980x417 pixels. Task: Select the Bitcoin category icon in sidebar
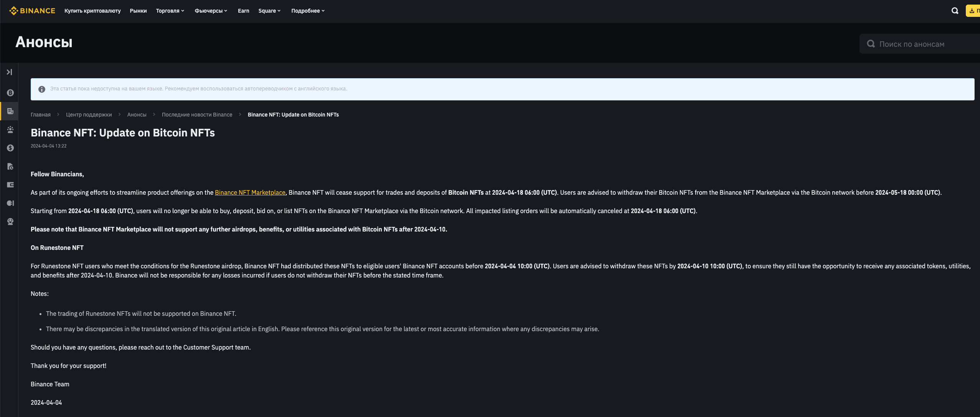(x=10, y=92)
